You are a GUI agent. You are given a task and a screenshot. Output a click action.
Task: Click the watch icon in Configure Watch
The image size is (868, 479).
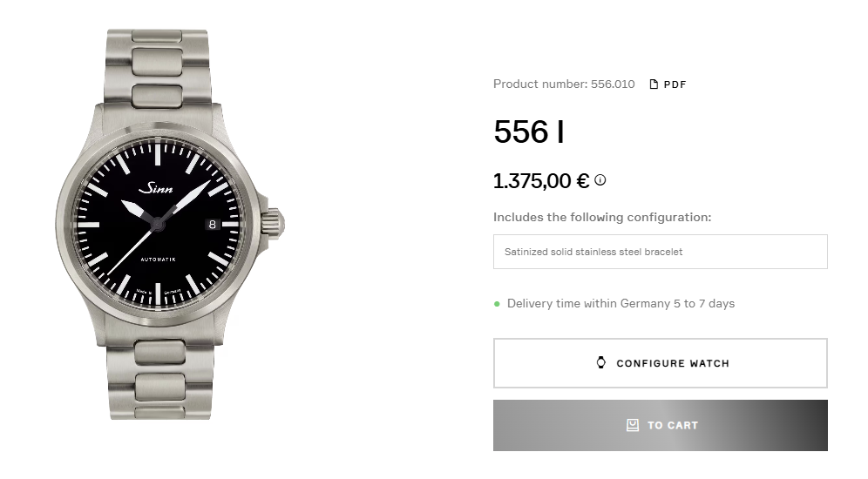click(x=600, y=362)
